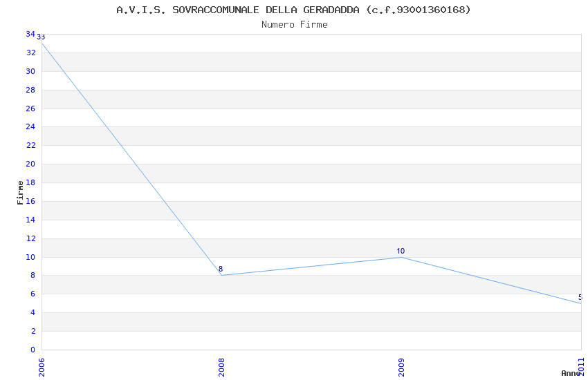Image resolution: width=588 pixels, height=380 pixels.
Task: Click y-axis tick value 4
Action: (x=33, y=312)
